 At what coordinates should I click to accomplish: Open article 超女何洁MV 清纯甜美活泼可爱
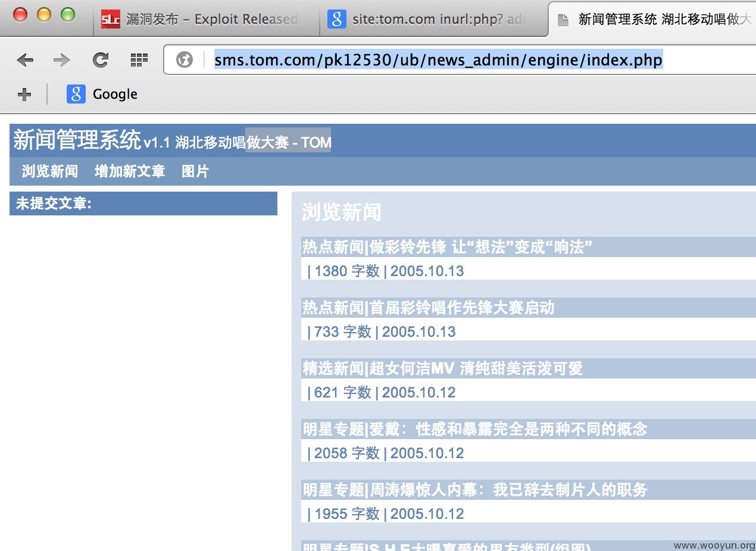tap(443, 368)
